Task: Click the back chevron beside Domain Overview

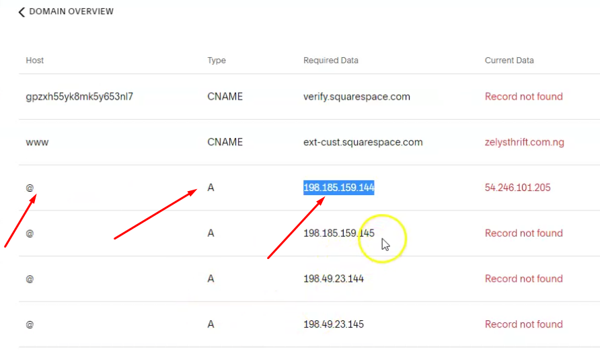Action: click(22, 12)
